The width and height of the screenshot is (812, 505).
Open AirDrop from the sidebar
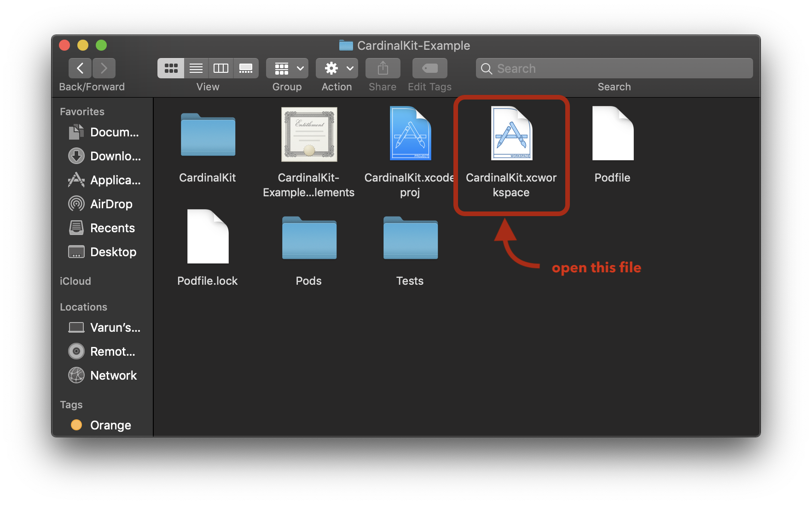[111, 204]
